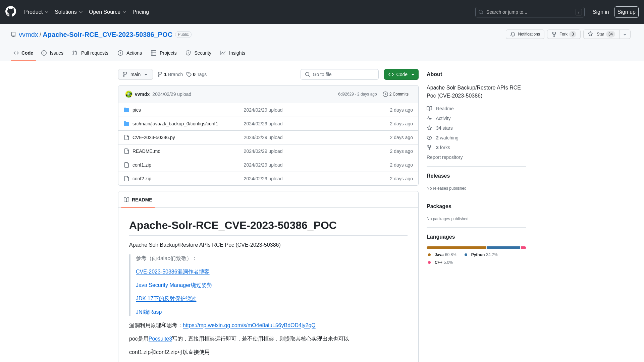Fork this repository
Viewport: 644px width, 362px height.
563,34
